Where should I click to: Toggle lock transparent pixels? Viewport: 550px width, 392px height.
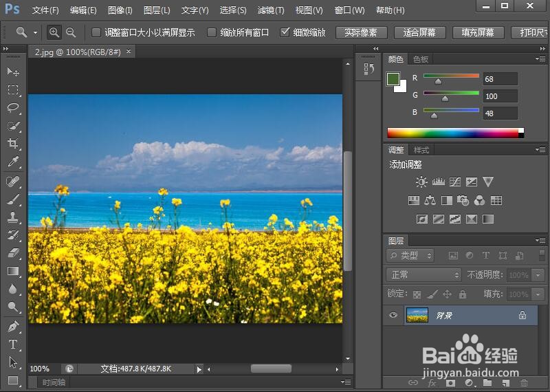(x=417, y=294)
